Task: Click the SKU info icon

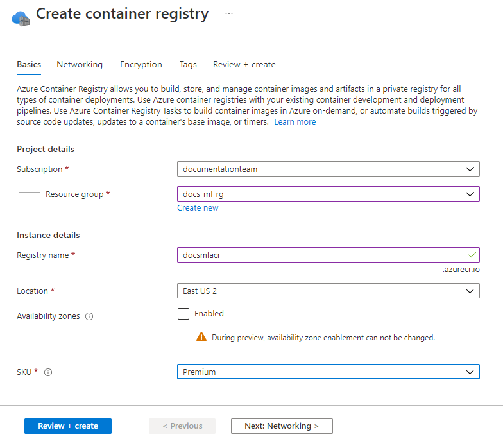Action: click(48, 372)
